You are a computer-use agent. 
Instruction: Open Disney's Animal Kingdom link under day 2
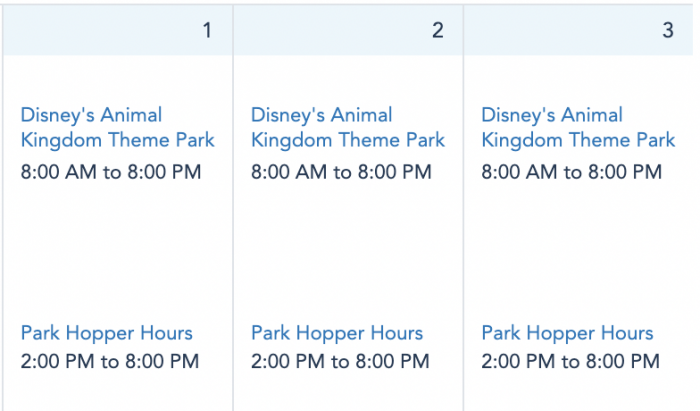tap(348, 128)
